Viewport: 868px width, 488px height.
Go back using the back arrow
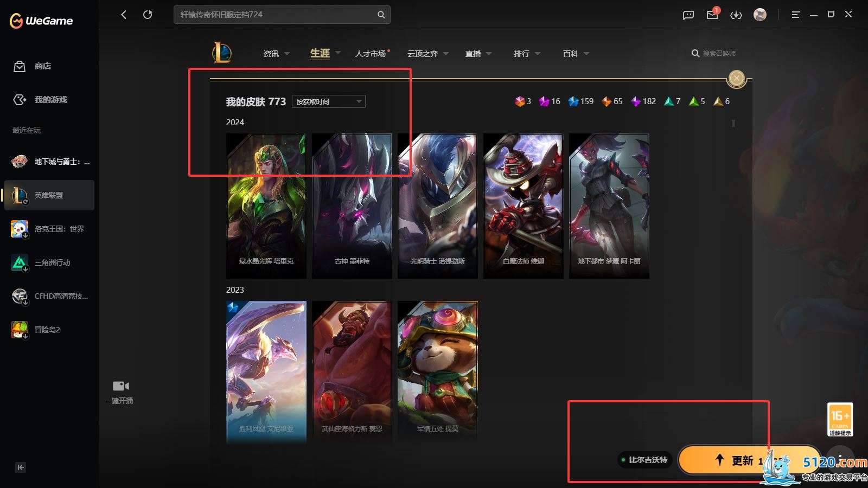point(124,15)
